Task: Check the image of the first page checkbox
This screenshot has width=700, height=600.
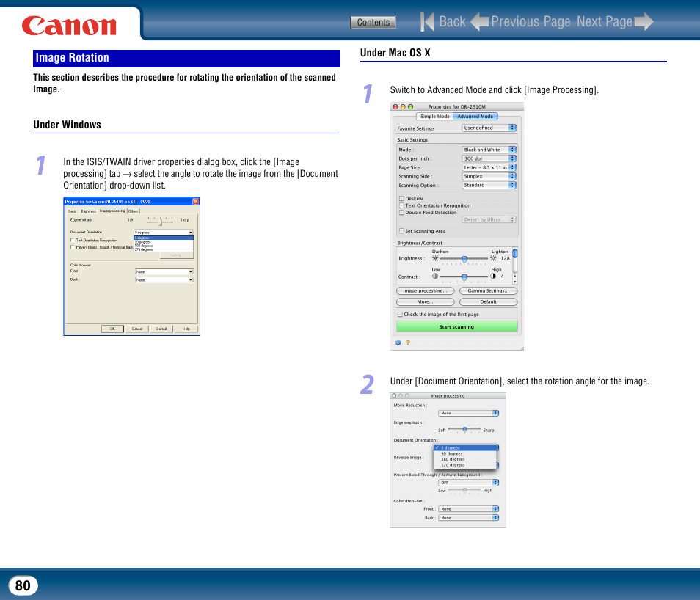Action: [401, 314]
